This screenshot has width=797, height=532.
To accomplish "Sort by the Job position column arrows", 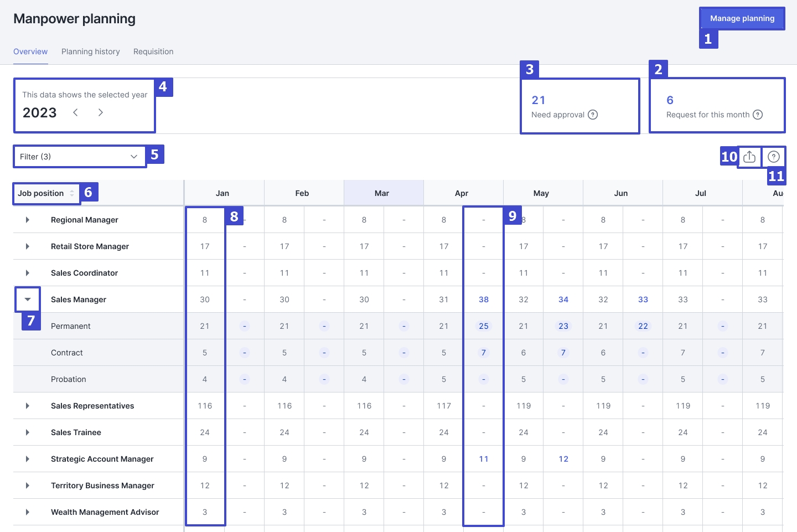I will 72,193.
